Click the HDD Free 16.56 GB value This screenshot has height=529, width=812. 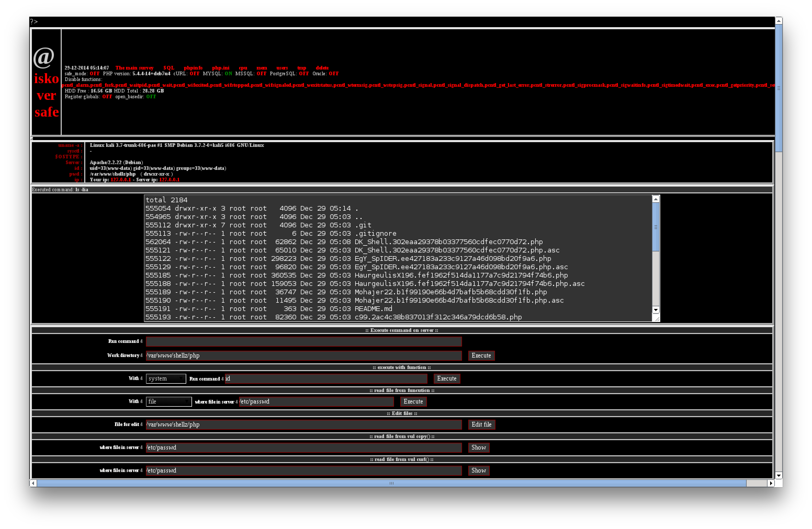(101, 91)
